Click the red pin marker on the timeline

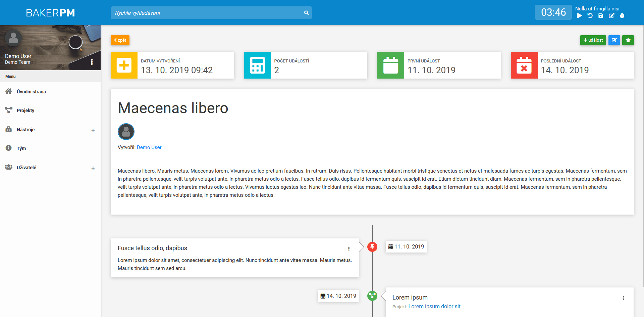372,247
